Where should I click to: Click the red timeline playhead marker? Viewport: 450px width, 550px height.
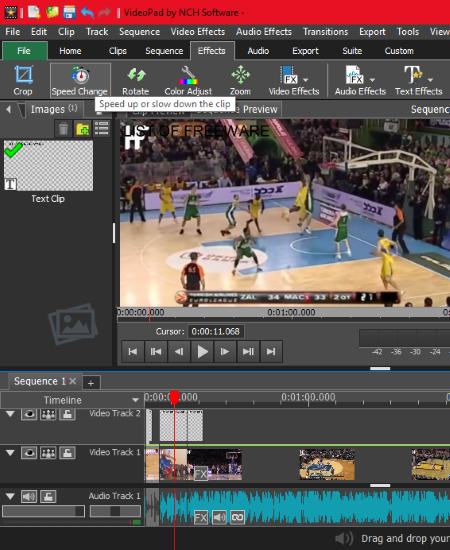tap(174, 397)
